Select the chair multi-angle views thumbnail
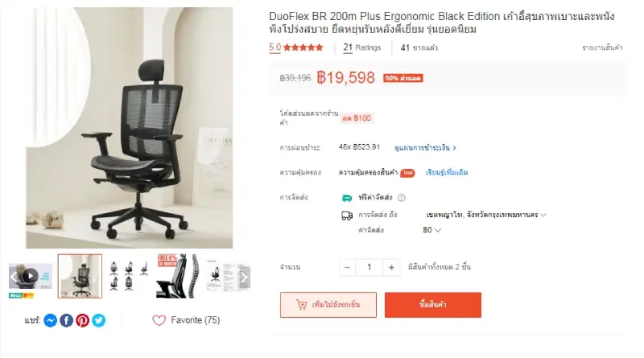Viewport: 644px width, 358px height. pyautogui.click(x=129, y=276)
